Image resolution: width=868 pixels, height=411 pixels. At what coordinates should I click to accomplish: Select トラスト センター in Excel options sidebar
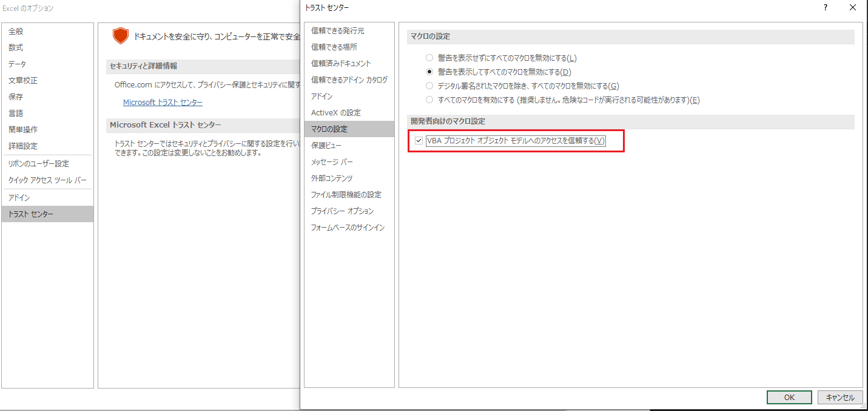coord(47,214)
